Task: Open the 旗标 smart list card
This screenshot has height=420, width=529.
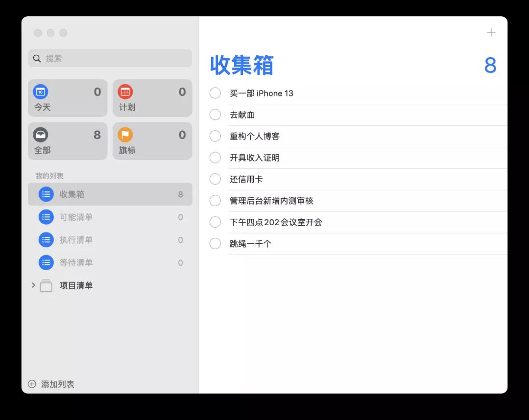Action: pyautogui.click(x=152, y=141)
